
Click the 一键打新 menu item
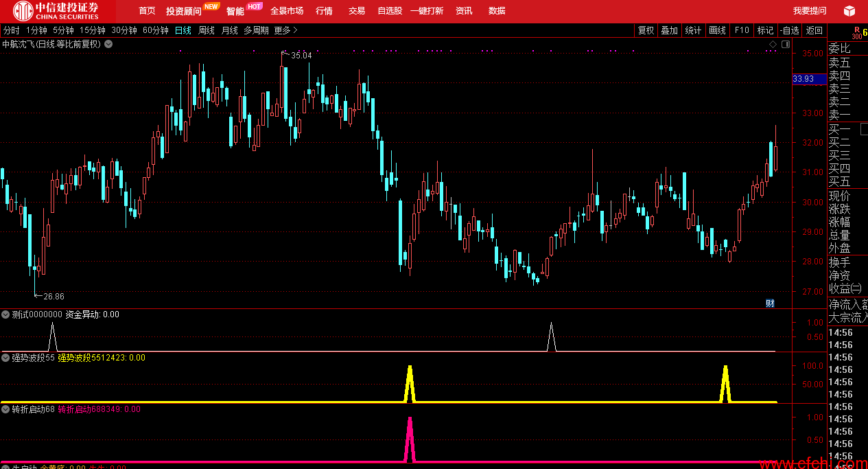click(427, 11)
